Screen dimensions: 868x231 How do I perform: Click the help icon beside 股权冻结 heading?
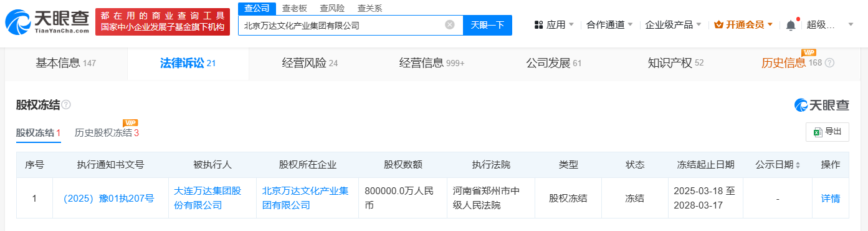(66, 105)
